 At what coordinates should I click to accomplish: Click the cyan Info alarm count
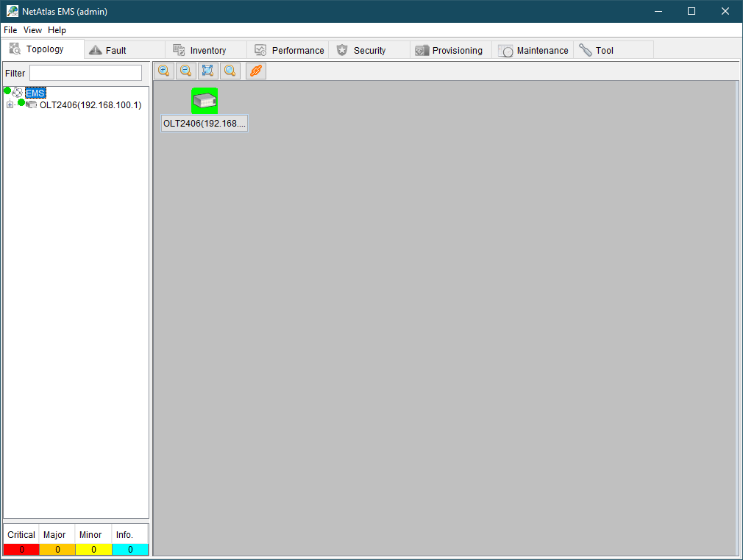(x=130, y=549)
